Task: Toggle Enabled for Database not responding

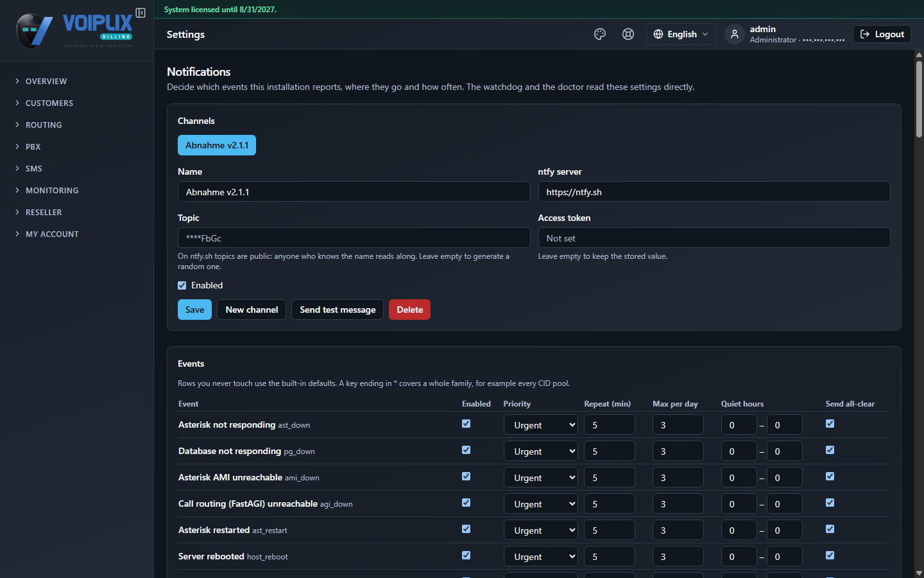Action: tap(466, 450)
